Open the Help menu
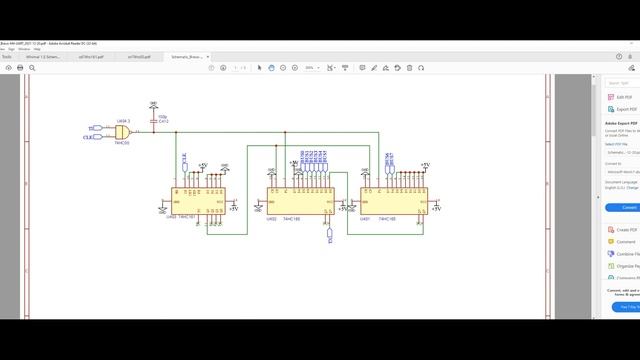Viewport: 640px width, 360px height. [x=37, y=49]
